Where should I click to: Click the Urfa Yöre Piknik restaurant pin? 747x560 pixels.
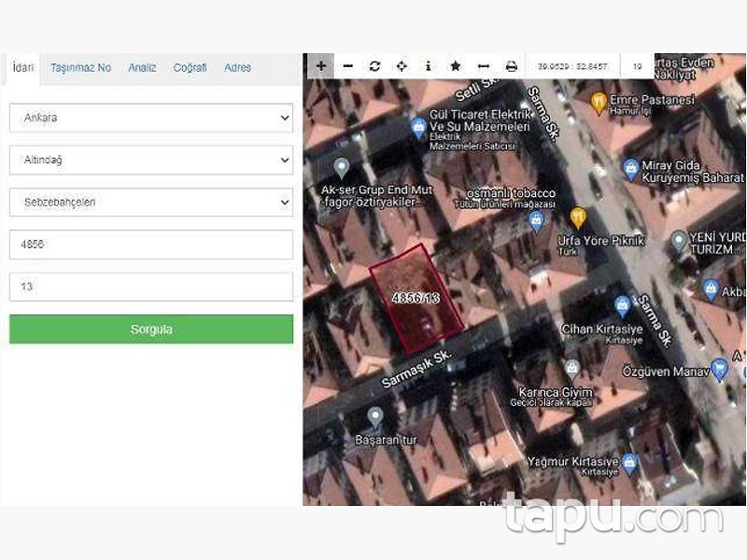pyautogui.click(x=578, y=217)
